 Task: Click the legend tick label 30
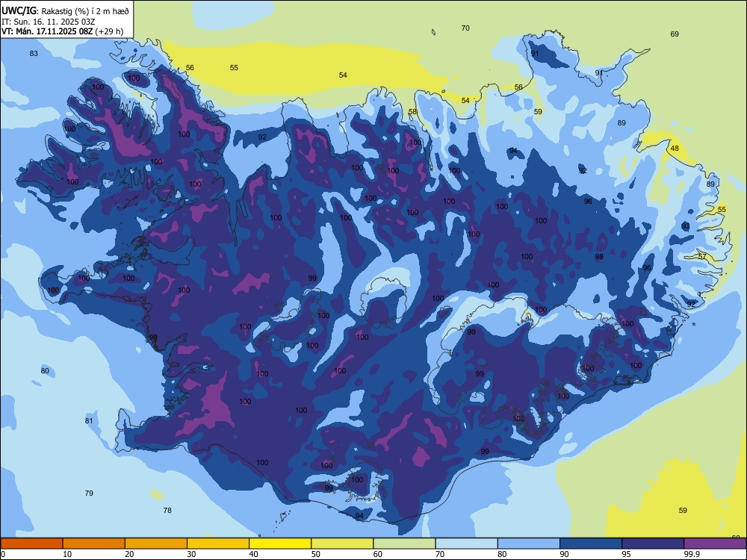point(191,554)
